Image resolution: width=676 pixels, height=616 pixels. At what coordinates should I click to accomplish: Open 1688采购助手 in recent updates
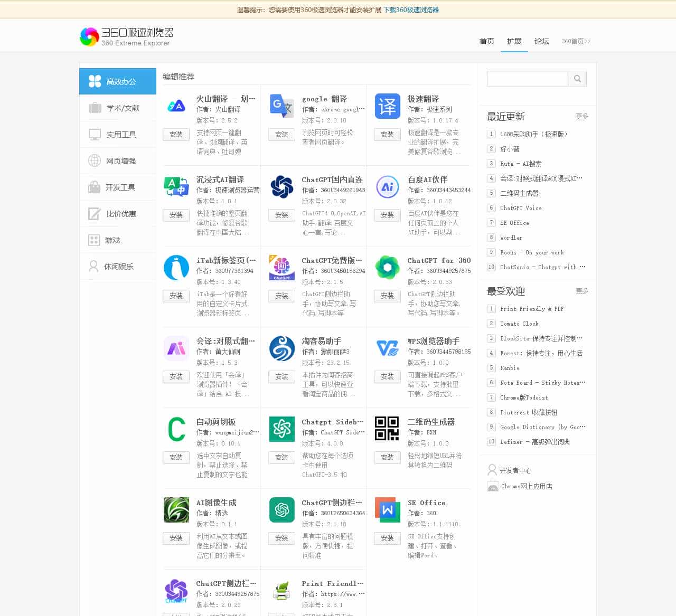coord(533,134)
